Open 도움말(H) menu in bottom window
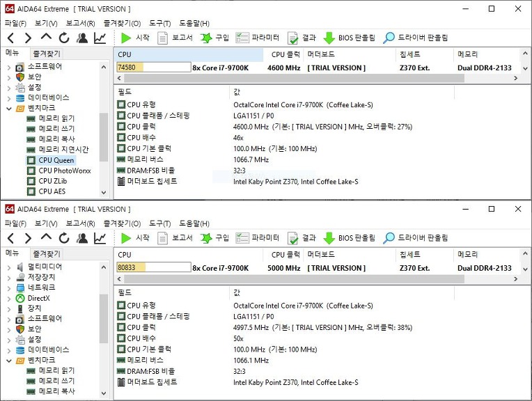This screenshot has height=401, width=532. (x=194, y=223)
